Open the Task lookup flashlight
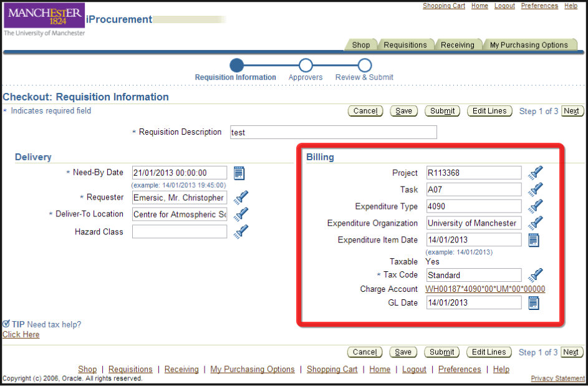588x386 pixels. 536,190
